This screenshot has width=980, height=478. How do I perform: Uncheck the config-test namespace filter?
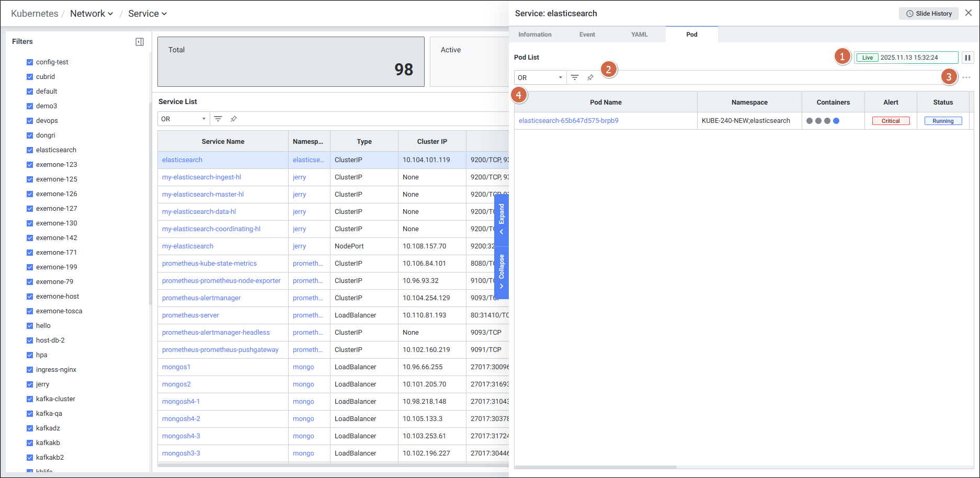point(30,62)
